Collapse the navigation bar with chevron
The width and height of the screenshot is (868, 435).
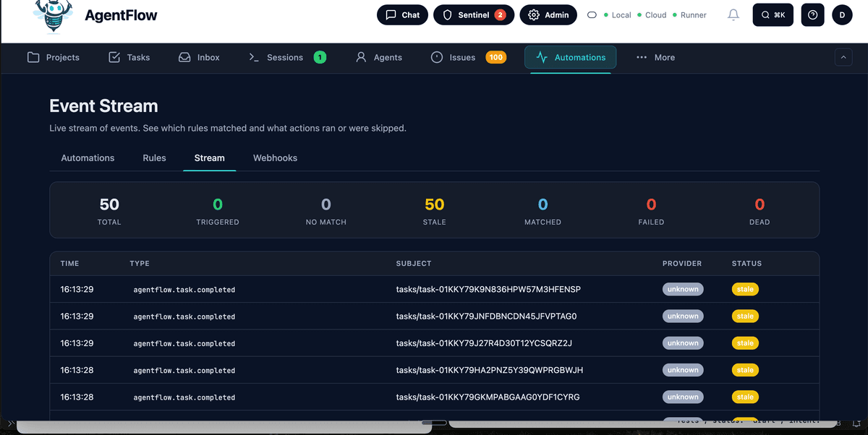pos(843,57)
